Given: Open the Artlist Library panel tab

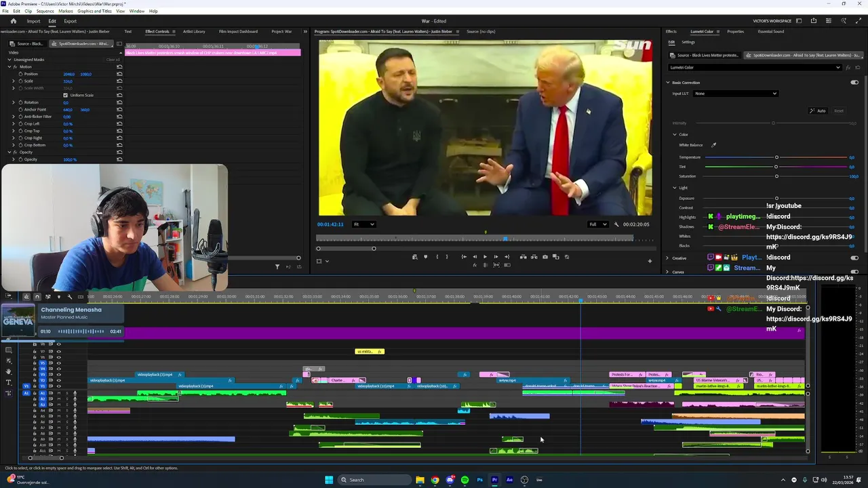Looking at the screenshot, I should coord(194,31).
